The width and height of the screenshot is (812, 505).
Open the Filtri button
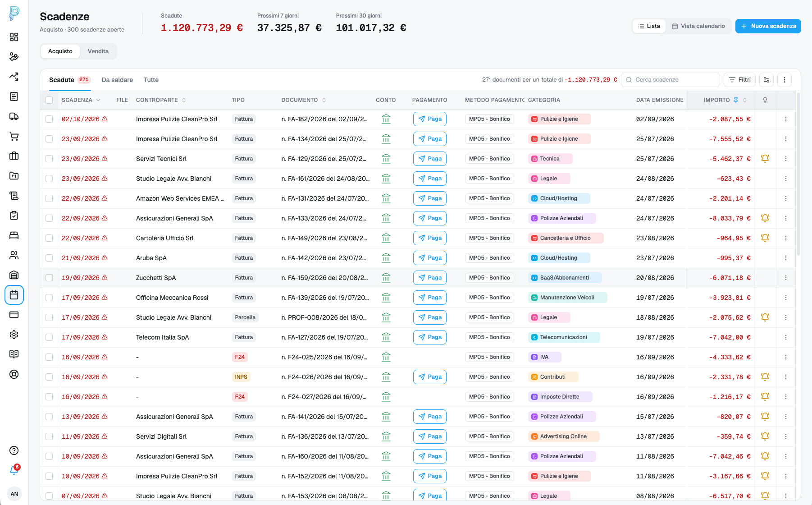click(x=739, y=80)
